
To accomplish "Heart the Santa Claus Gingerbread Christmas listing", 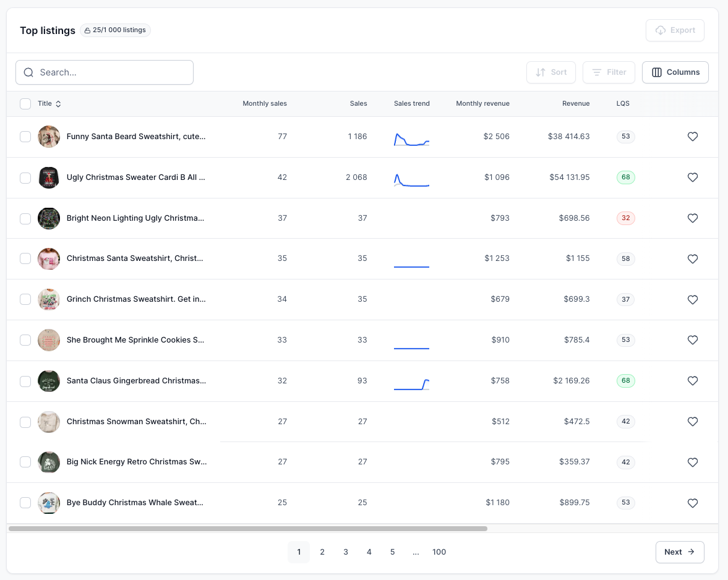I will (x=693, y=381).
